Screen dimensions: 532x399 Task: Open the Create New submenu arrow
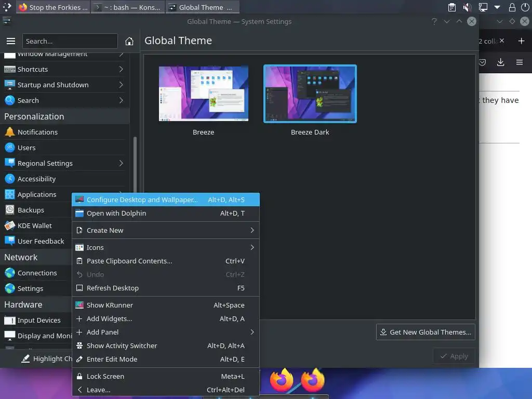(252, 230)
